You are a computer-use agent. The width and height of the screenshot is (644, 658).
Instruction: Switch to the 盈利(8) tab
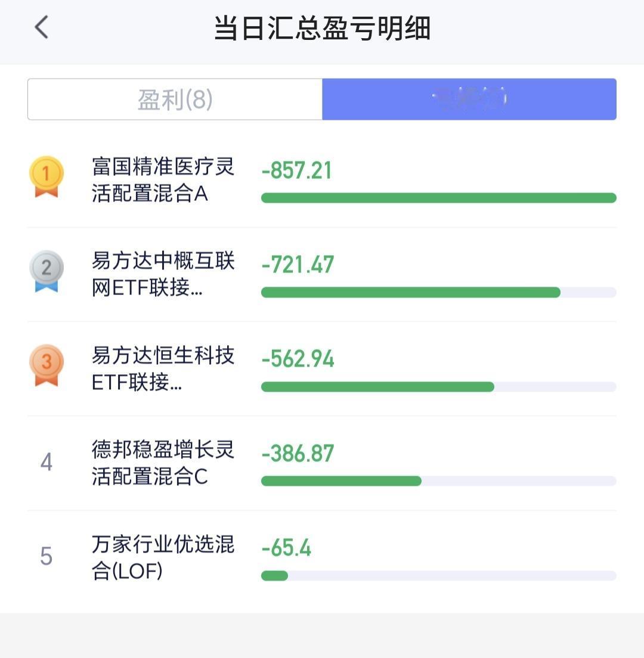pos(175,100)
